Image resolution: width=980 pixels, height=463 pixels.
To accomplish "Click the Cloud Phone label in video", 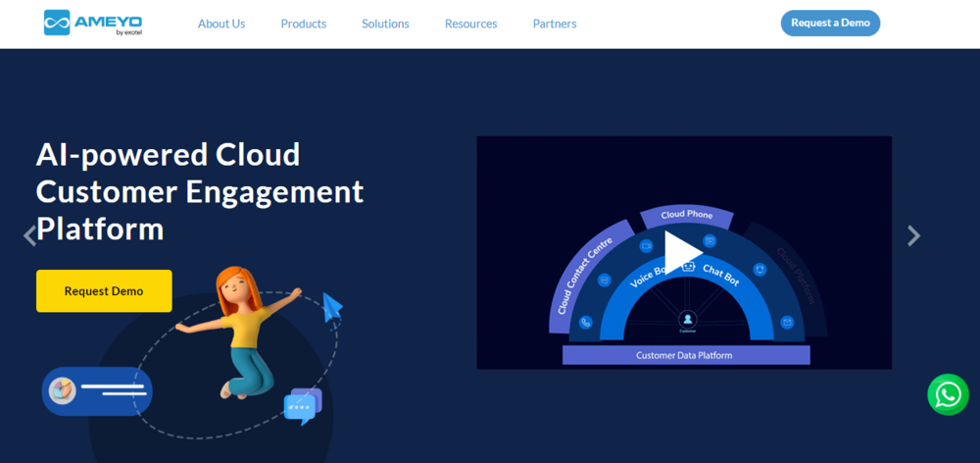I will pyautogui.click(x=686, y=215).
